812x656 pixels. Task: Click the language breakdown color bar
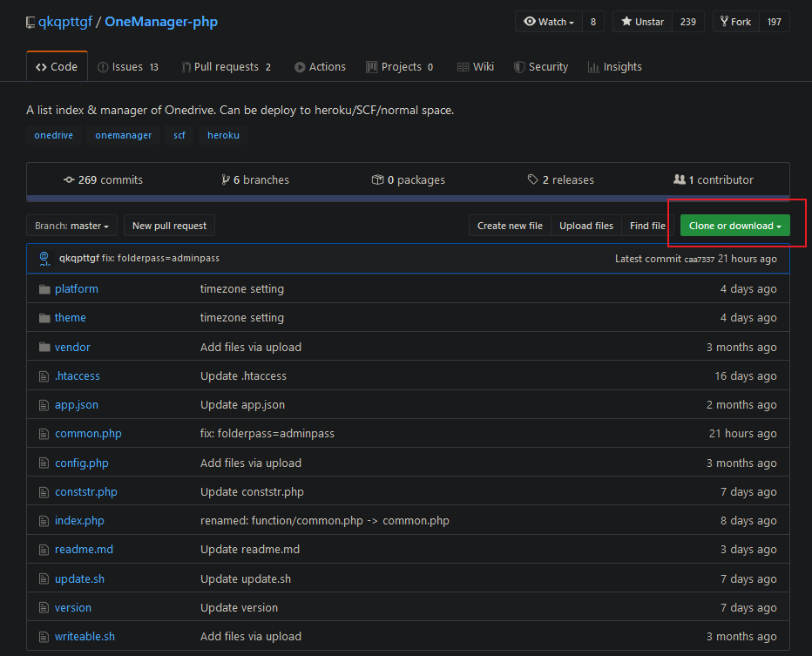(x=408, y=199)
